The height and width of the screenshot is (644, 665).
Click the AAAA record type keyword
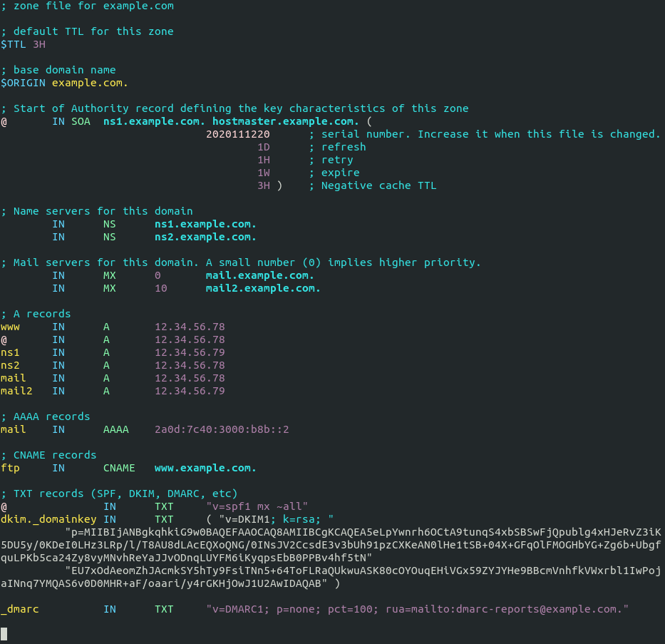[115, 430]
